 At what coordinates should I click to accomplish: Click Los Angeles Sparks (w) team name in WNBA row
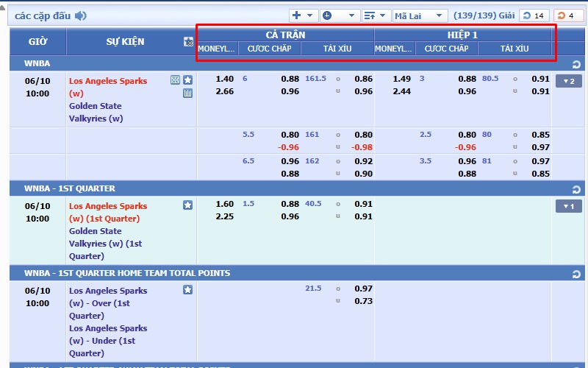[x=107, y=87]
